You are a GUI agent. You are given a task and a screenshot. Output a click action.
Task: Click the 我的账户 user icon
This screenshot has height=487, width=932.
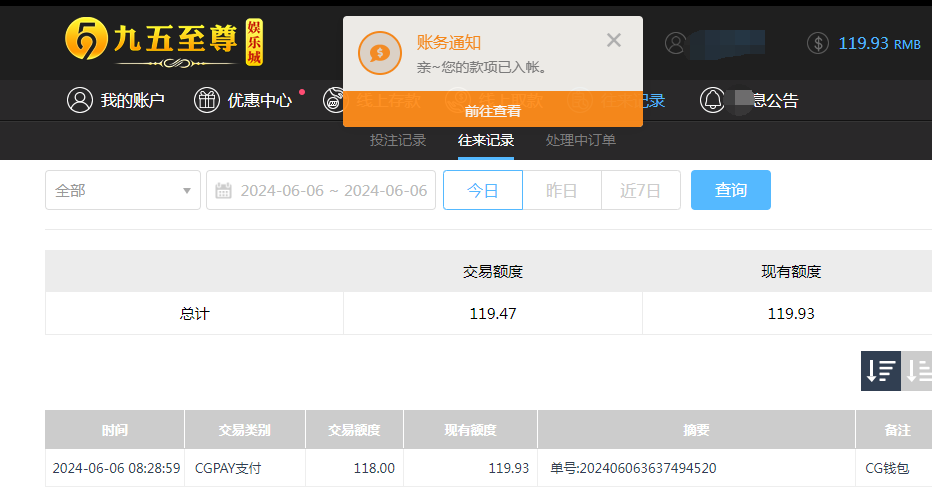[79, 100]
